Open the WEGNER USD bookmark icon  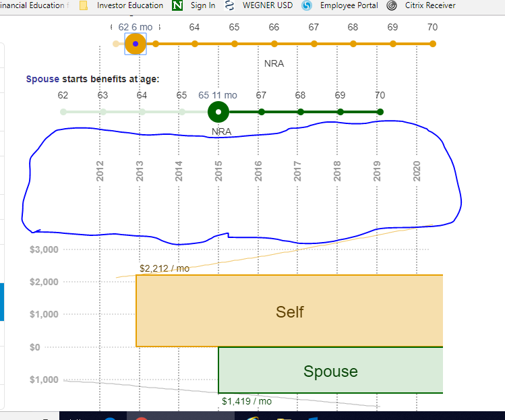click(x=229, y=5)
